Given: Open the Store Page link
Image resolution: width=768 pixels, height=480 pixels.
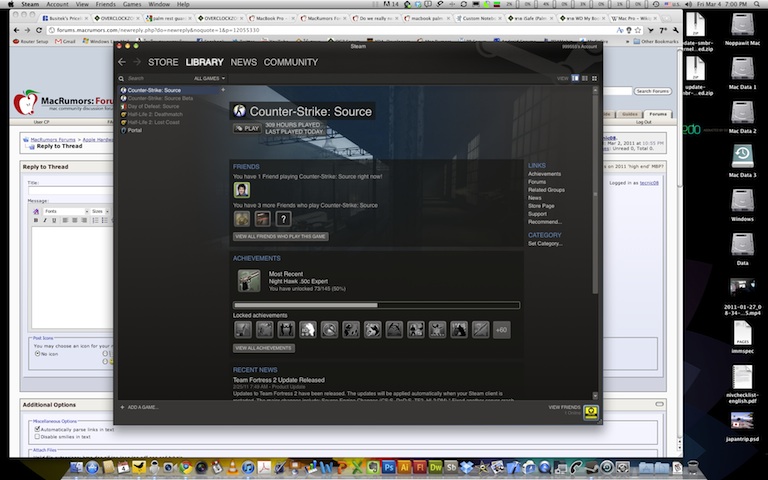Looking at the screenshot, I should click(541, 206).
